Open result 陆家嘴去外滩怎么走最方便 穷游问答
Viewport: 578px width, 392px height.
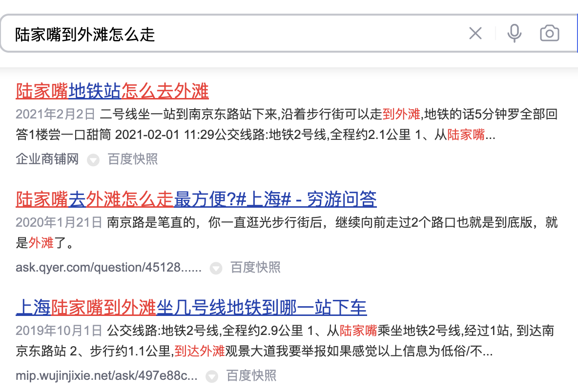coord(196,199)
